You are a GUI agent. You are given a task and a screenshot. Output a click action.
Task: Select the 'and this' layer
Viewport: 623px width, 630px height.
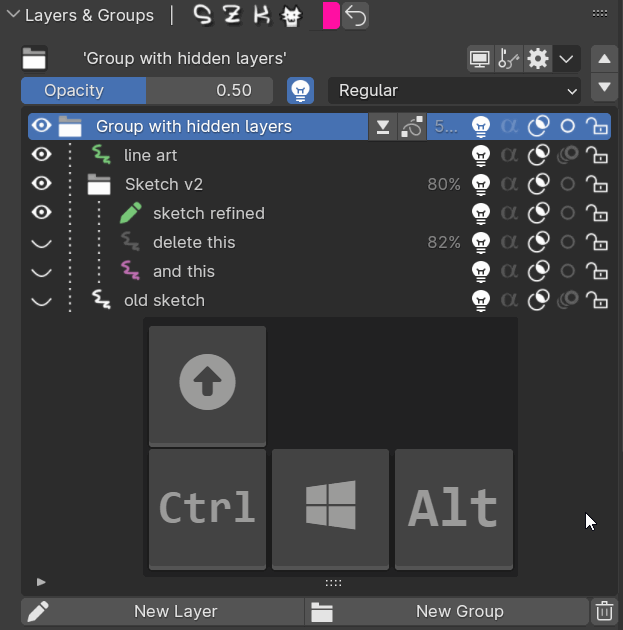184,271
